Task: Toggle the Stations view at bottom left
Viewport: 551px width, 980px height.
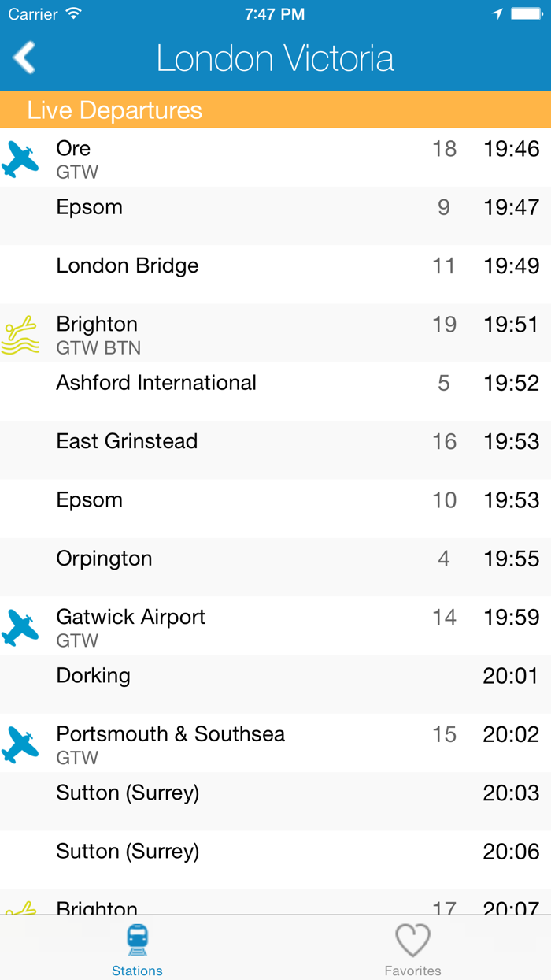Action: pyautogui.click(x=137, y=948)
